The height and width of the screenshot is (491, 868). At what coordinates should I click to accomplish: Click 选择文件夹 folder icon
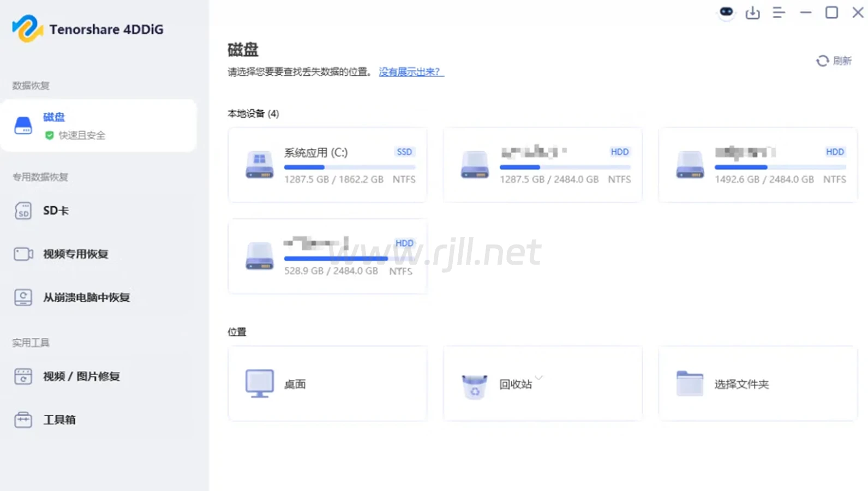point(690,384)
